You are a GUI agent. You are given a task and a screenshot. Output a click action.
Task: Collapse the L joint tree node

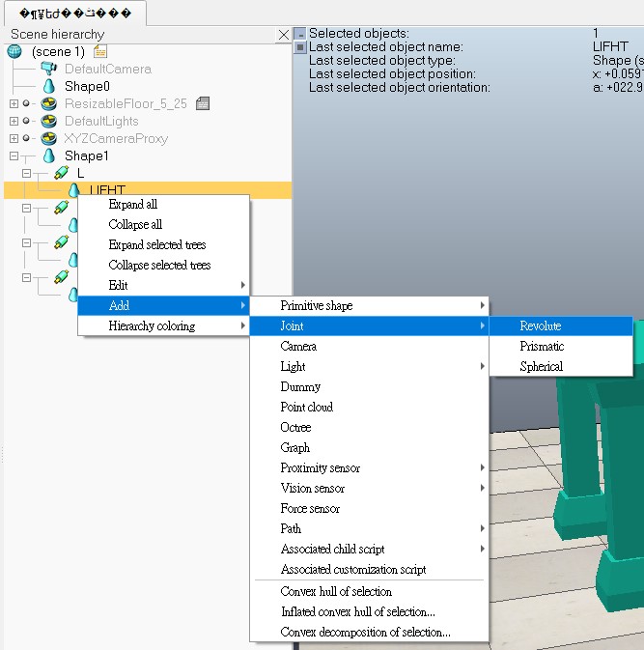[x=26, y=173]
